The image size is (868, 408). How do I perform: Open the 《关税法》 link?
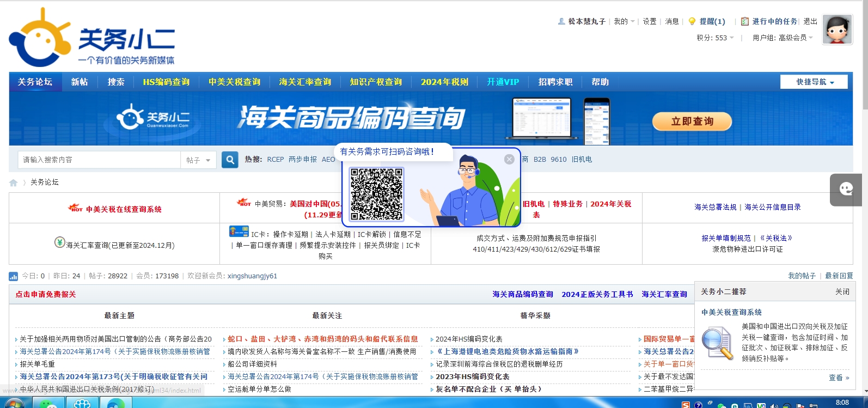point(776,238)
